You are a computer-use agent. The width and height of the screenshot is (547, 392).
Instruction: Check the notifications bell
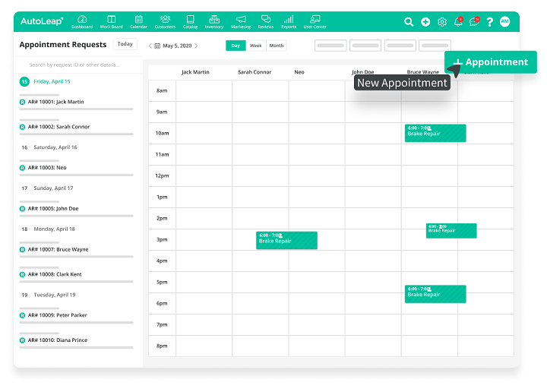point(458,22)
